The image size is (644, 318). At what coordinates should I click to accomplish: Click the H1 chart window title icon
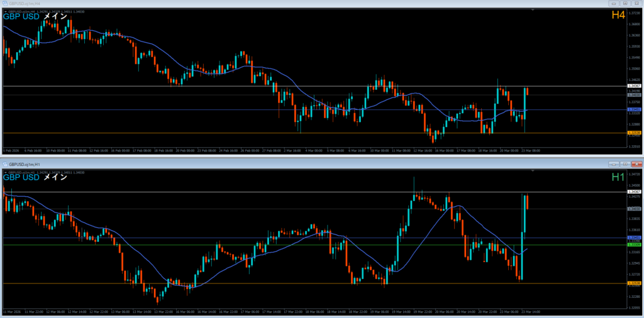tap(4, 164)
